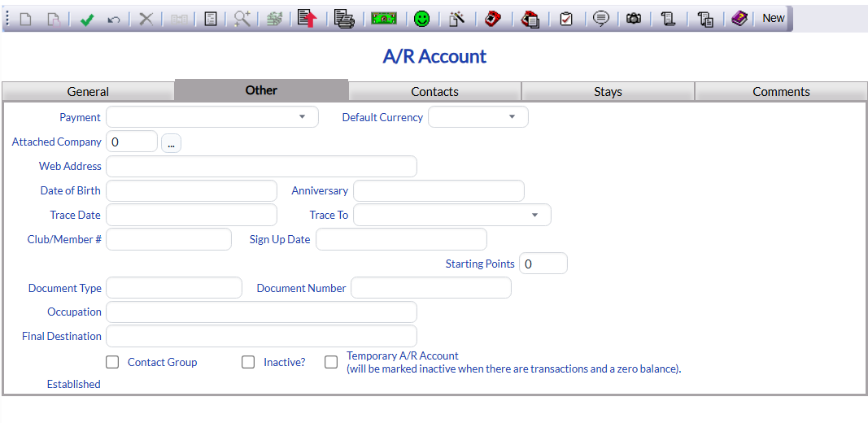Viewport: 868px width, 423px height.
Task: Click the clipboard checkmark icon
Action: (565, 20)
